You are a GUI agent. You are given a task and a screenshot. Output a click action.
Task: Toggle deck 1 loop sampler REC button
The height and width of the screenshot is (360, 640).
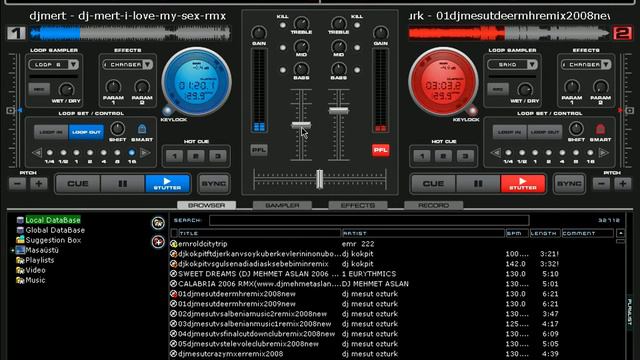click(x=39, y=89)
